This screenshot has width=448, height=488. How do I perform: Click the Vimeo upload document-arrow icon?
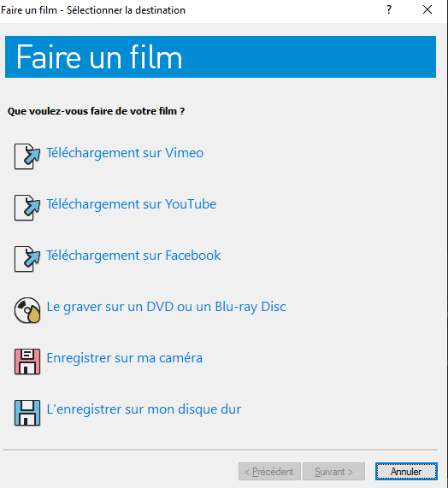click(27, 156)
